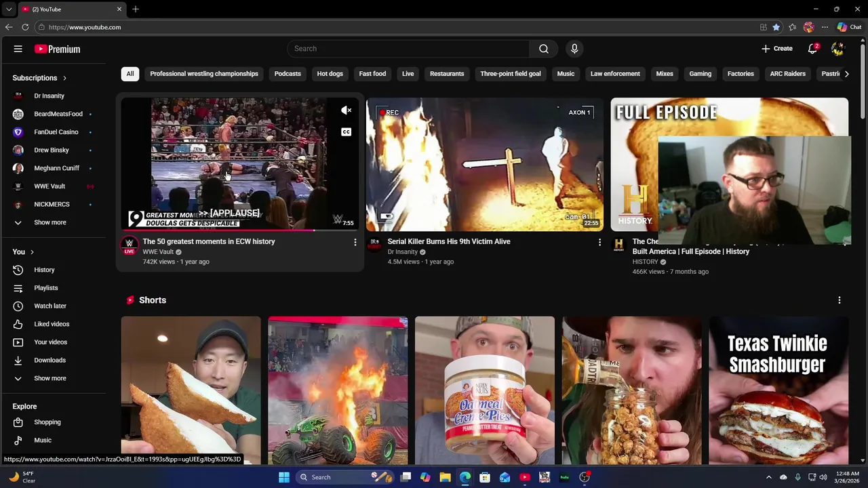Focus the YouTube search field
This screenshot has height=488, width=868.
pyautogui.click(x=408, y=49)
